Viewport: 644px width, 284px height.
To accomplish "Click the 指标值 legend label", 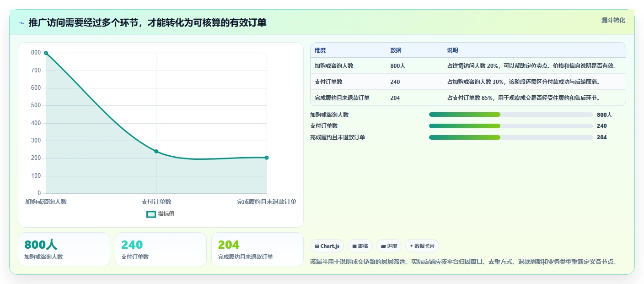I will pyautogui.click(x=166, y=214).
